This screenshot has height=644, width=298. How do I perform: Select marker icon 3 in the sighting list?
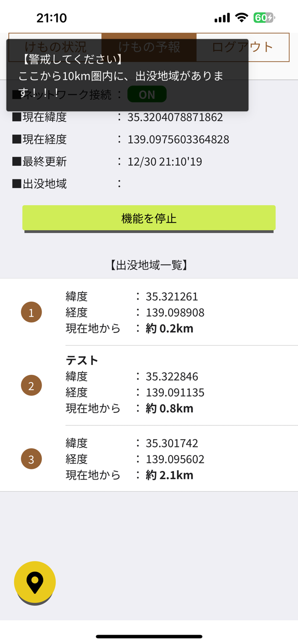tap(31, 459)
